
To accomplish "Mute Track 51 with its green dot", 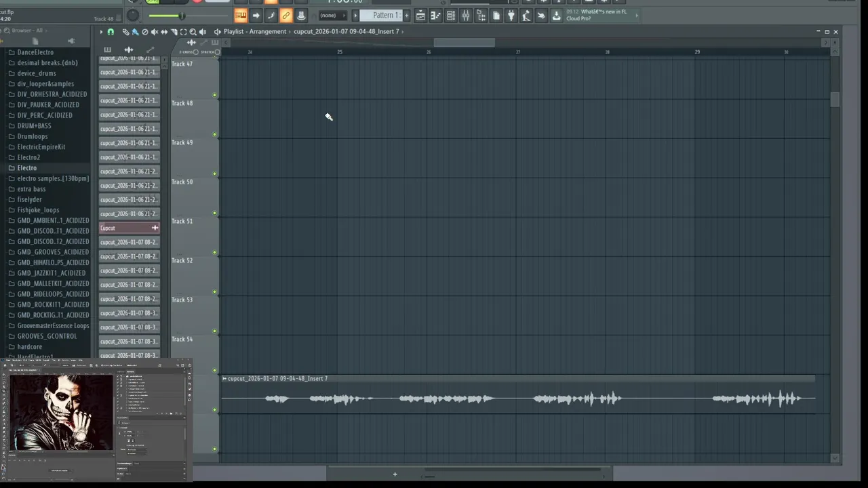I will (x=215, y=252).
